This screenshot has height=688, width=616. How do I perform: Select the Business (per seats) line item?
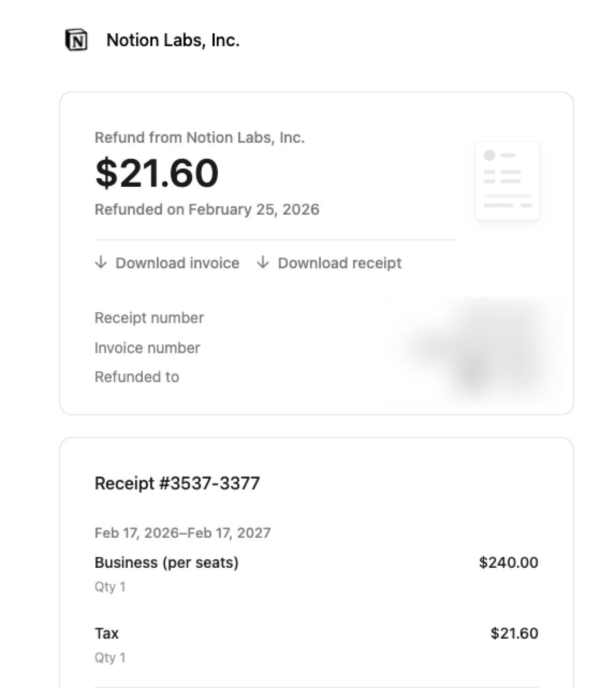click(x=166, y=562)
